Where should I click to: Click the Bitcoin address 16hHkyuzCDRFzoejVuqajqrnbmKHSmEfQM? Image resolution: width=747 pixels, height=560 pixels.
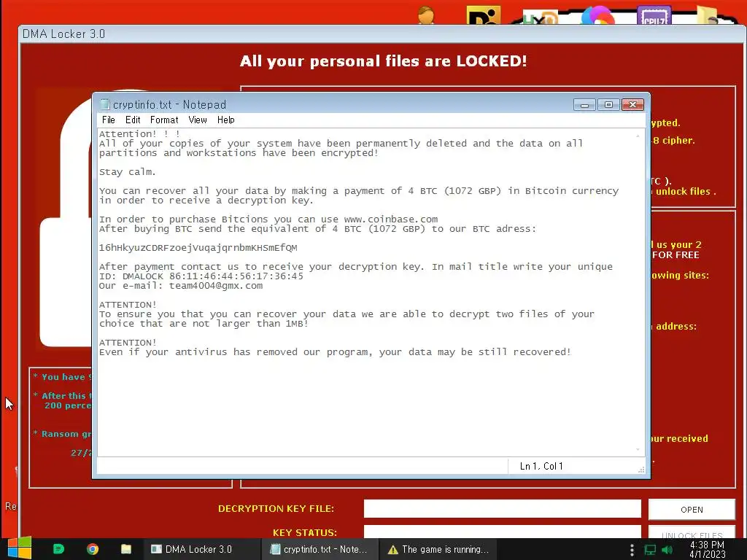coord(198,248)
